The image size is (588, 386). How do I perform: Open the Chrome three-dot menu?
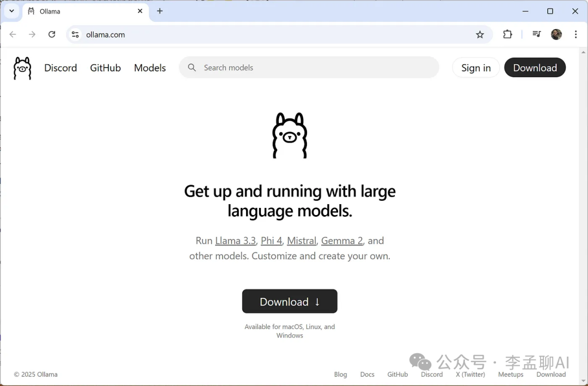(x=575, y=34)
